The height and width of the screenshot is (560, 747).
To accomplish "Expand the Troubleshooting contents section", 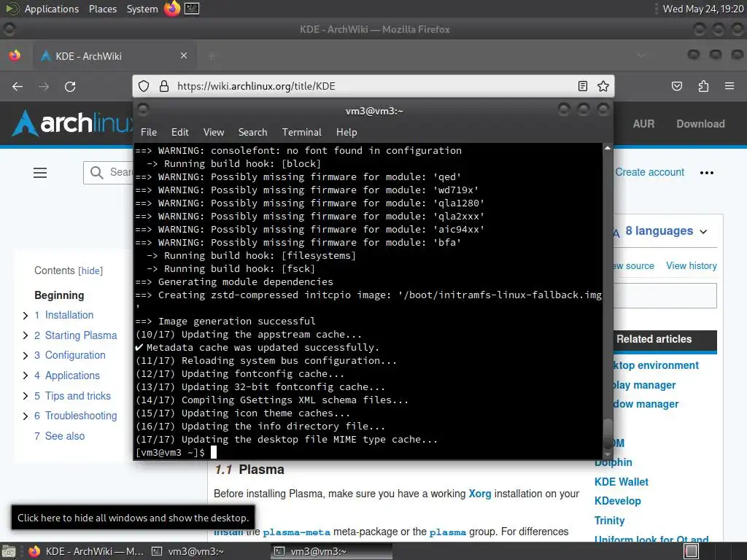I will pos(26,416).
